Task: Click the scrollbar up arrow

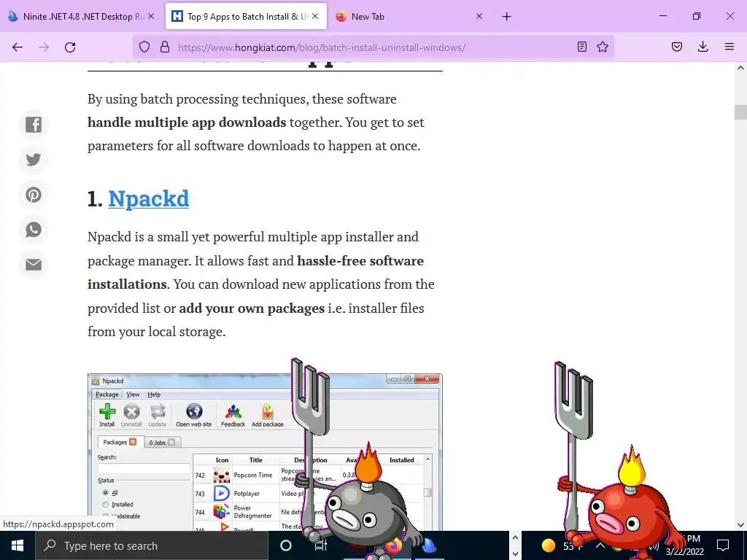Action: point(740,68)
